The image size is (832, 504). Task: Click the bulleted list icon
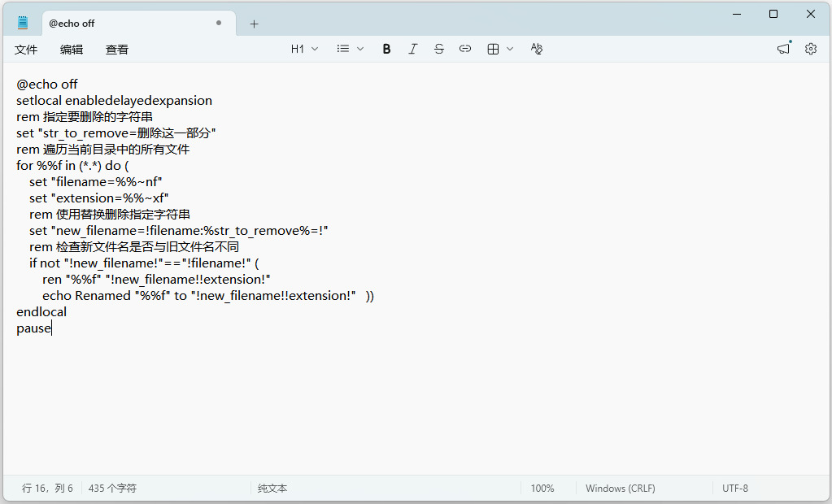coord(342,49)
